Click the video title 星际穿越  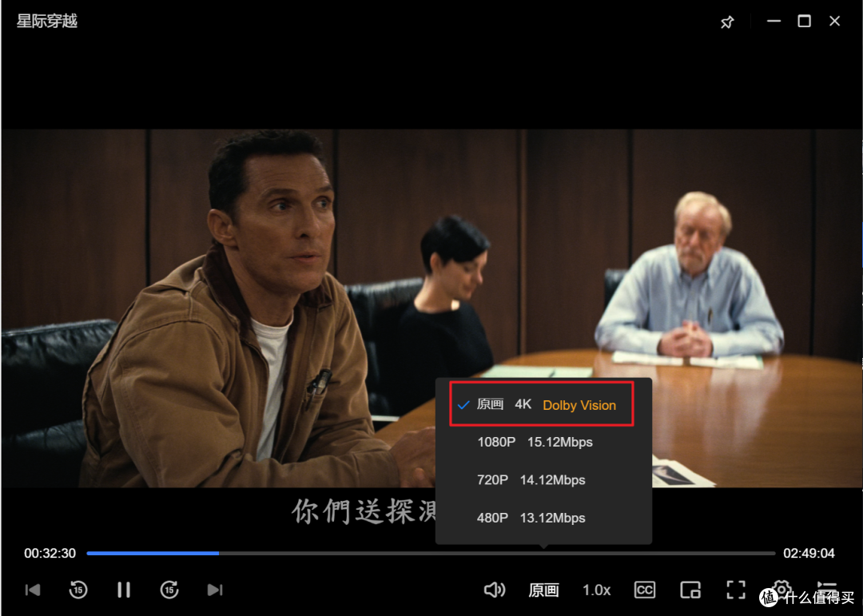[47, 21]
